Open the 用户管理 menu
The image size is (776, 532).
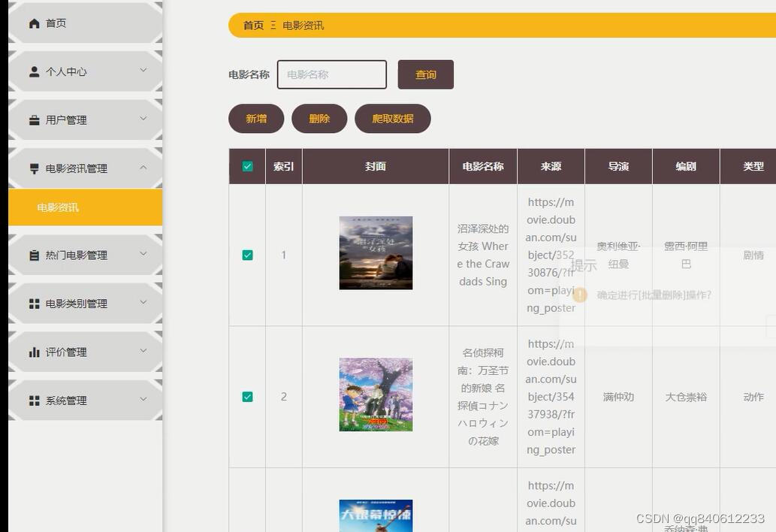click(85, 120)
